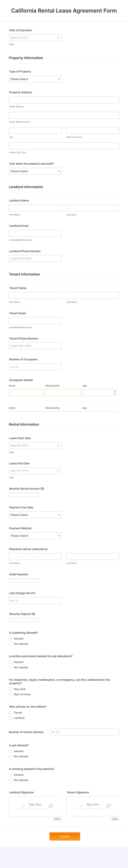Image resolution: width=128 pixels, height=868 pixels.
Task: Select Allowed for pets
Action: [10, 751]
